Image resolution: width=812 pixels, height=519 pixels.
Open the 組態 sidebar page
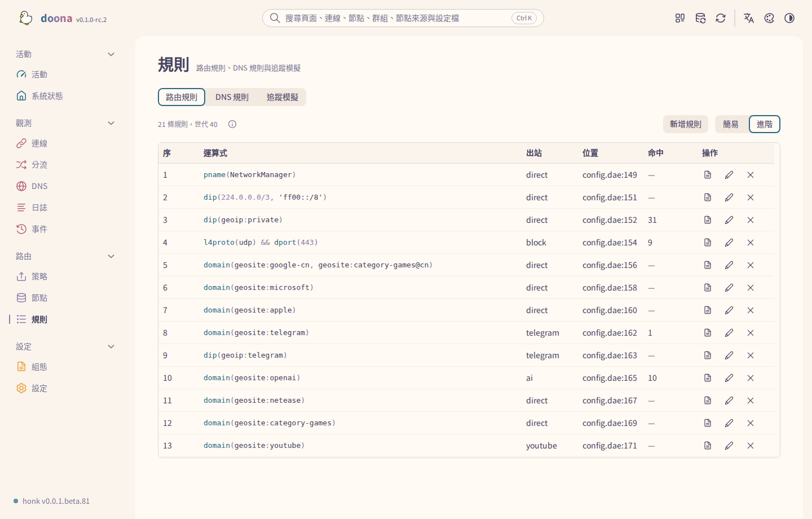(65, 367)
